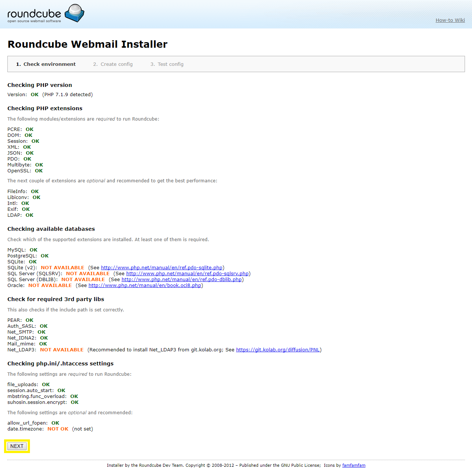Click the SQLite (v2) NOT AVAILABLE status
Image resolution: width=472 pixels, height=476 pixels.
62,268
